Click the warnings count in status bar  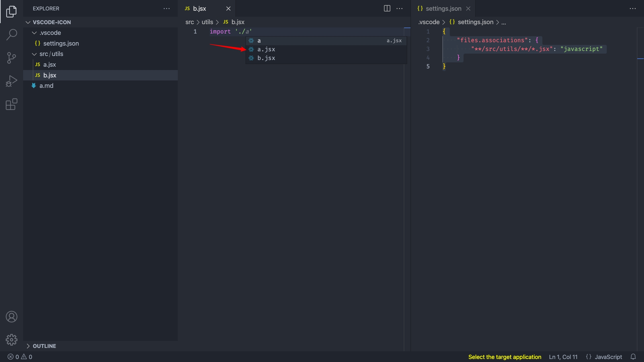point(27,357)
